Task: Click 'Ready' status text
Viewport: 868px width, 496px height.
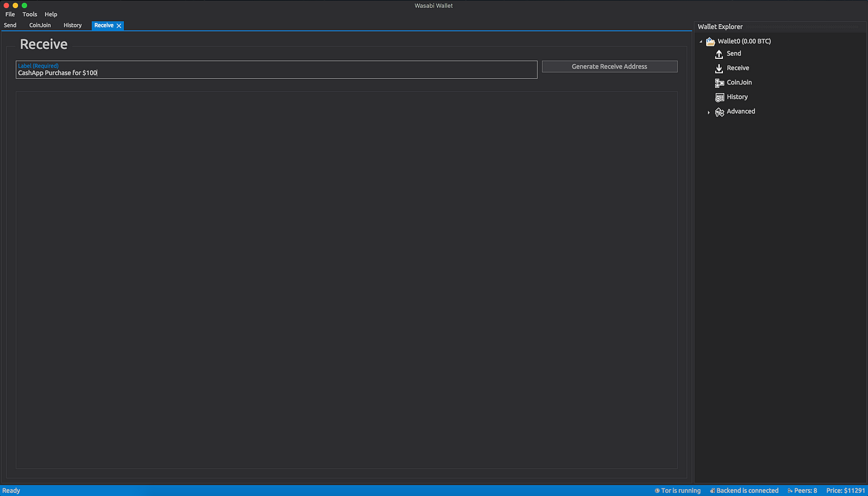Action: [11, 490]
